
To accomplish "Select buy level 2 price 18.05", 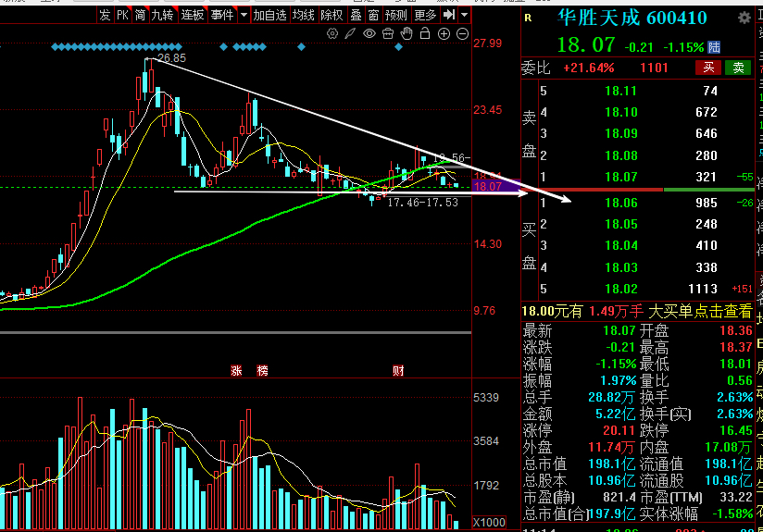I will point(620,224).
